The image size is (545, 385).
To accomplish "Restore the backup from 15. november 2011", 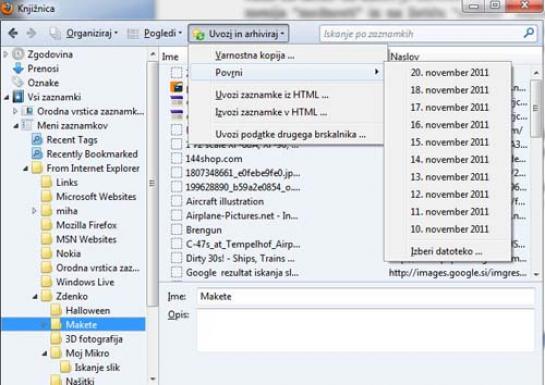I will point(449,142).
